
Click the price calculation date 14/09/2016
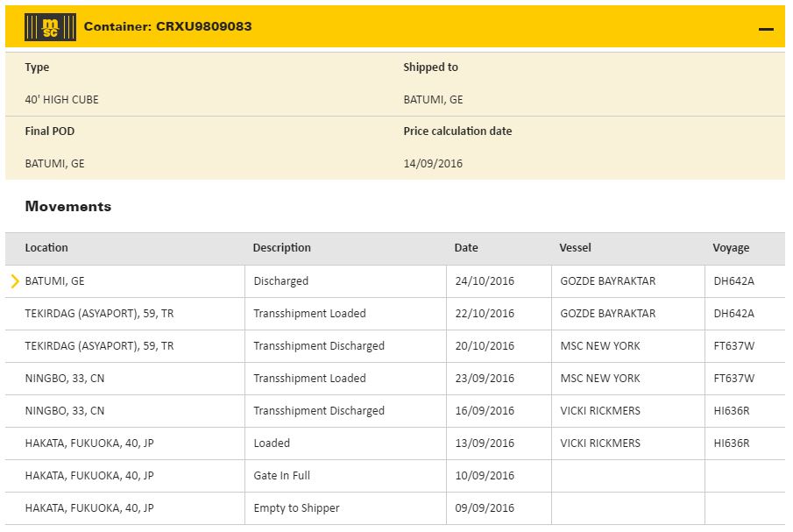point(433,164)
